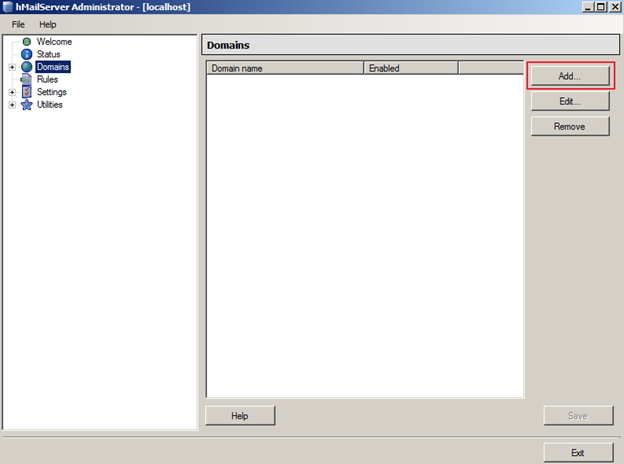Select Welcome in the tree

coord(54,41)
